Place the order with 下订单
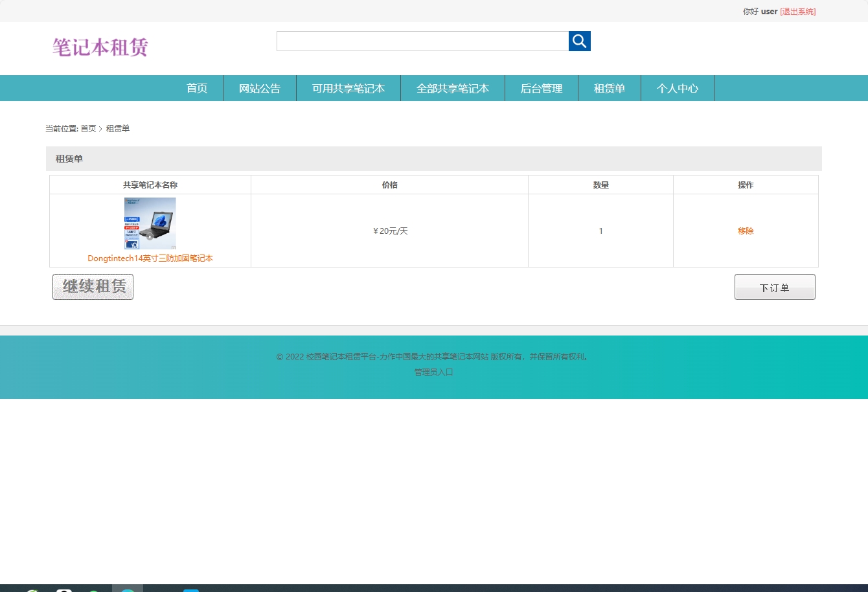The height and width of the screenshot is (592, 868). [775, 287]
